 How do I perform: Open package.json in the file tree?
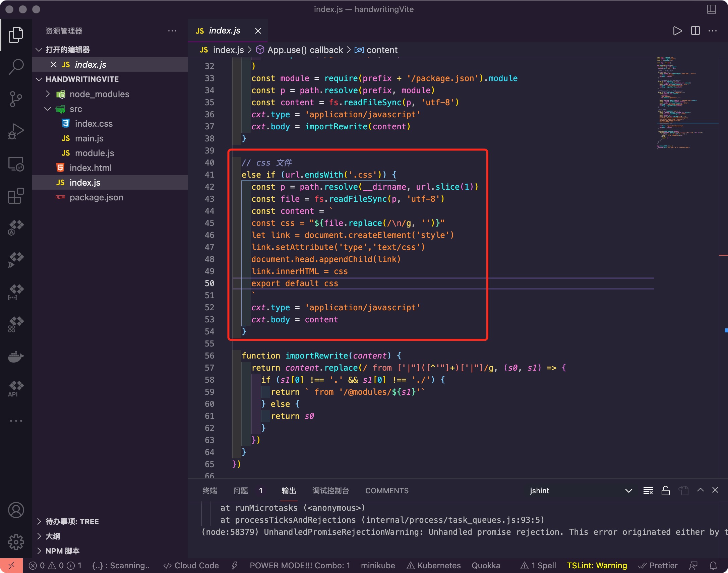tap(110, 197)
